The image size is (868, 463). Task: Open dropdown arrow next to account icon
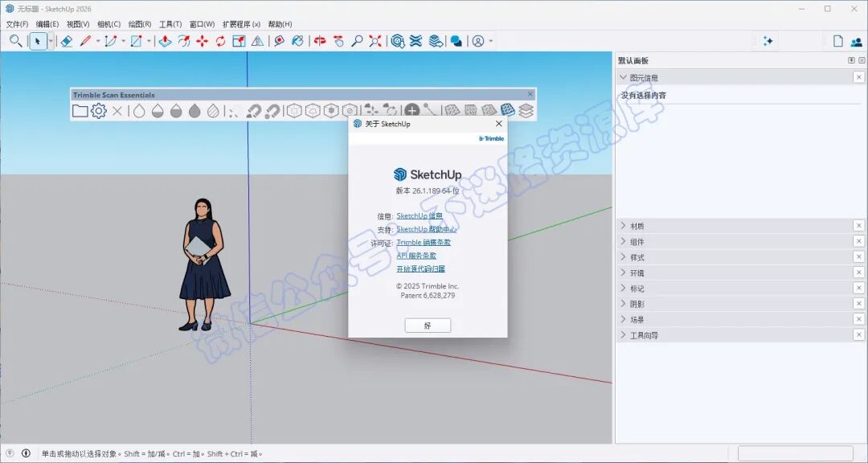click(x=490, y=41)
